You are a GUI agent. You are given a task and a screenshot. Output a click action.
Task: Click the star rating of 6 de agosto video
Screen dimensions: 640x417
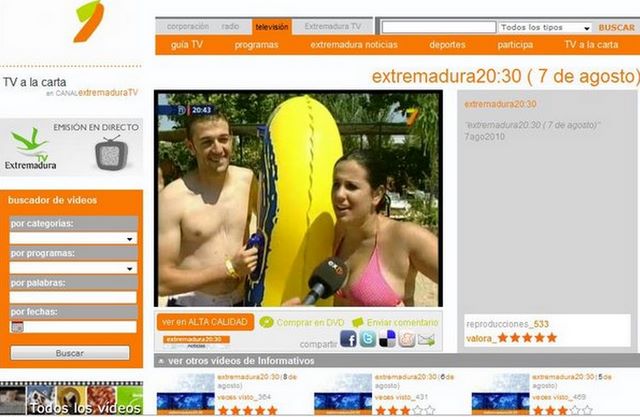(405, 410)
